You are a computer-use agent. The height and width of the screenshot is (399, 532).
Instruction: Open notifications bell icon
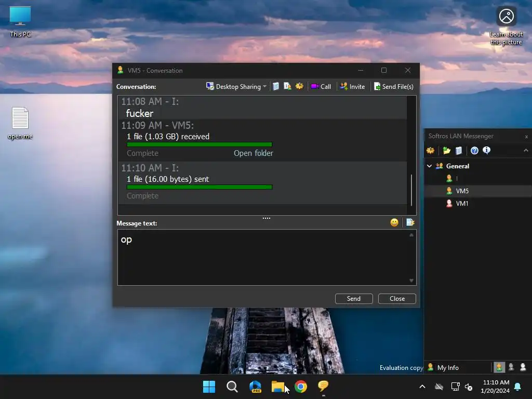518,387
